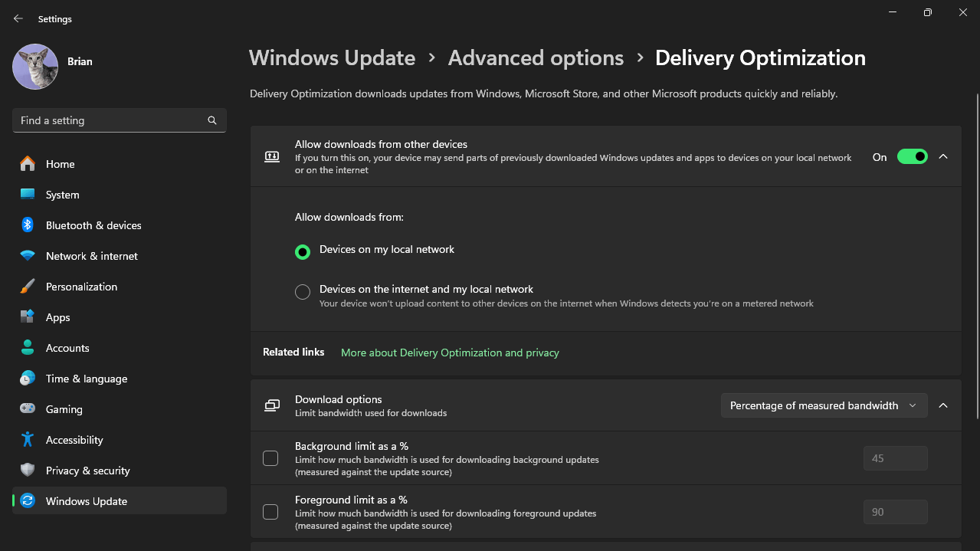Viewport: 980px width, 551px height.
Task: Click the Apps icon in sidebar
Action: coord(28,317)
